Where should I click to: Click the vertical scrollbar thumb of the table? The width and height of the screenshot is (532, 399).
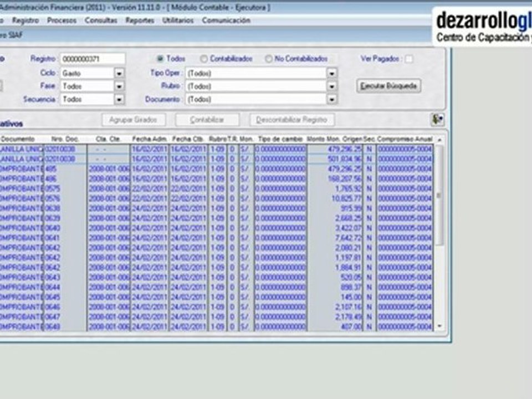[439, 195]
